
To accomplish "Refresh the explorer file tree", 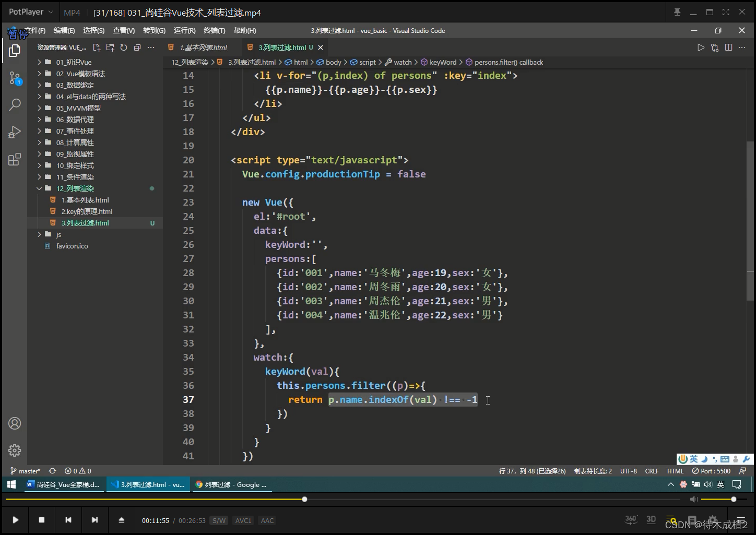I will (124, 47).
